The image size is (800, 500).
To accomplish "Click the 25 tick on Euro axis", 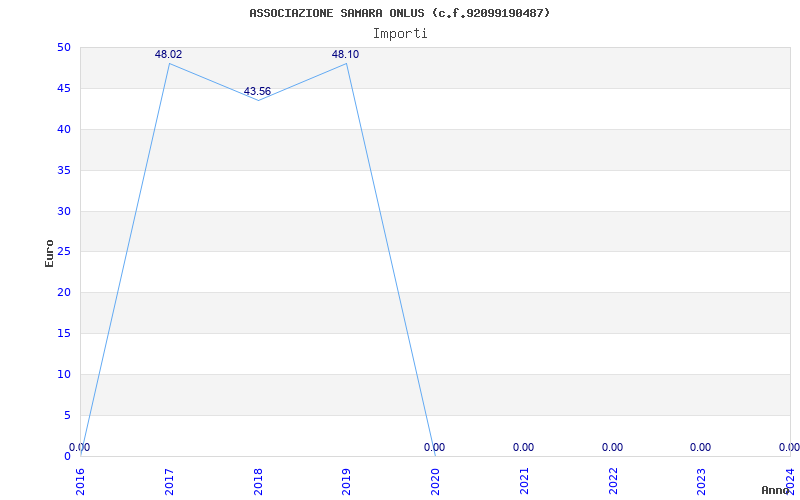I will coord(64,252).
